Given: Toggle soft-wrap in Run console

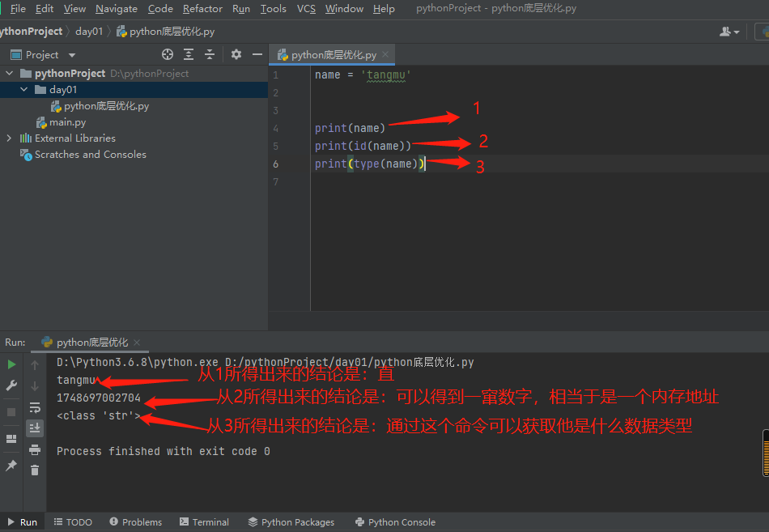Looking at the screenshot, I should [35, 407].
